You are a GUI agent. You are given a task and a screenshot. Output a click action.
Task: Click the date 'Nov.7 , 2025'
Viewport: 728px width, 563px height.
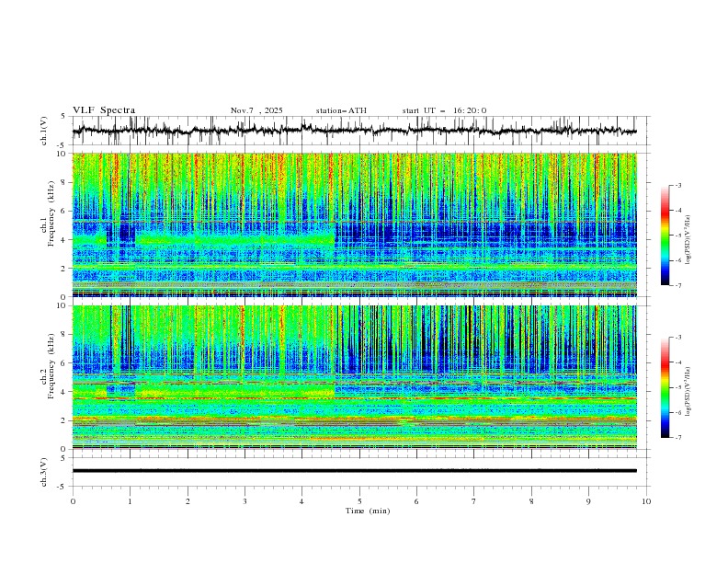pyautogui.click(x=256, y=110)
